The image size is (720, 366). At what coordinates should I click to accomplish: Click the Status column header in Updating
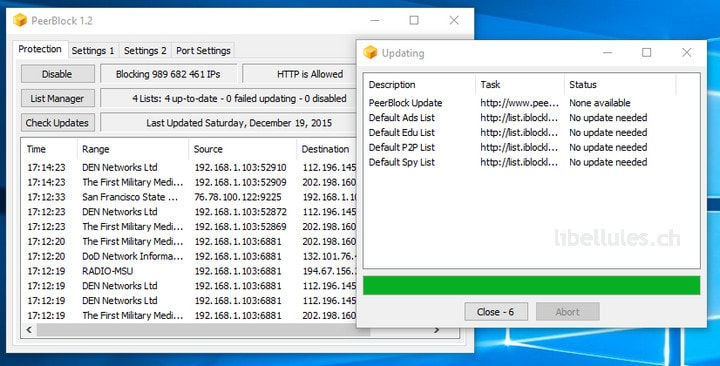(620, 84)
